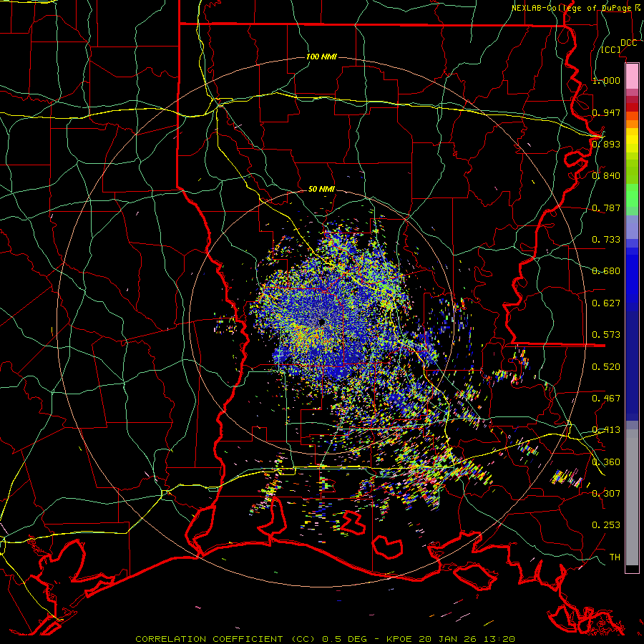Image resolution: width=644 pixels, height=644 pixels.
Task: Click the "[CC]" units label
Action: [x=611, y=49]
